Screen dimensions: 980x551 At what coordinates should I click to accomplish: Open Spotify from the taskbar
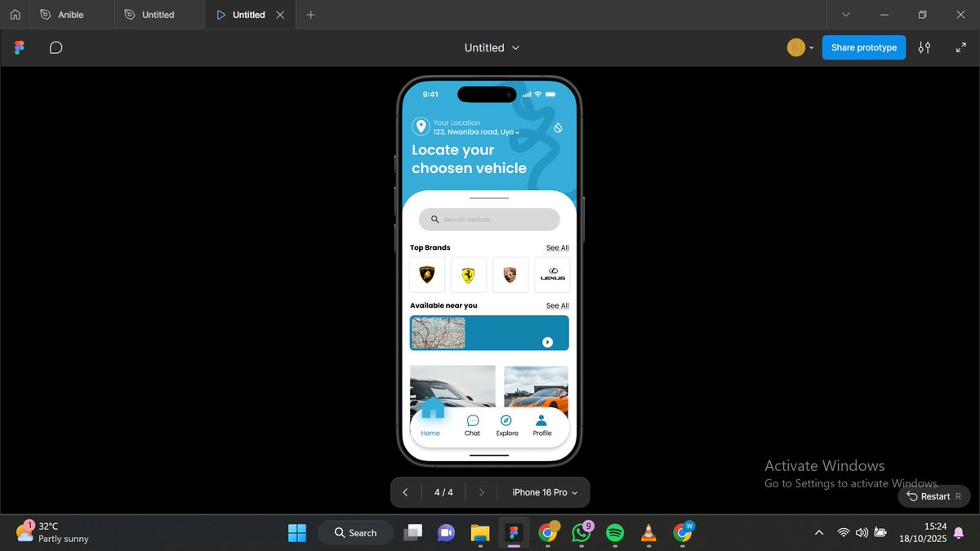pyautogui.click(x=615, y=532)
